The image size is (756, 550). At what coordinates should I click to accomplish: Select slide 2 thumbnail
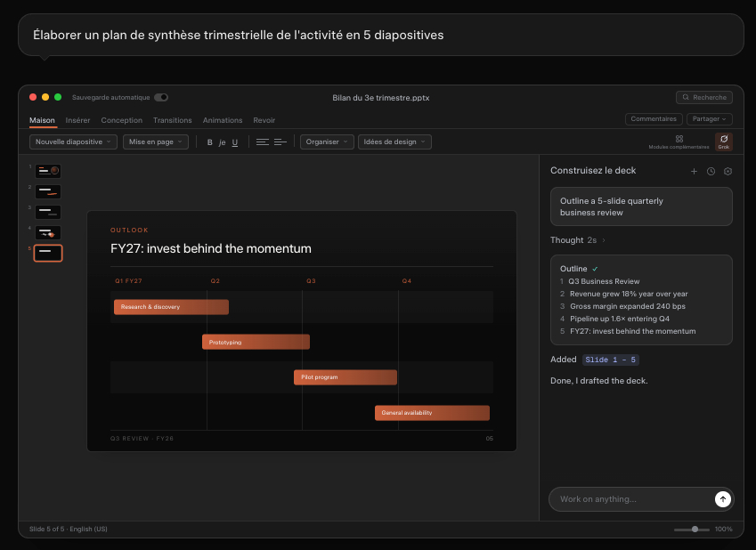coord(48,191)
